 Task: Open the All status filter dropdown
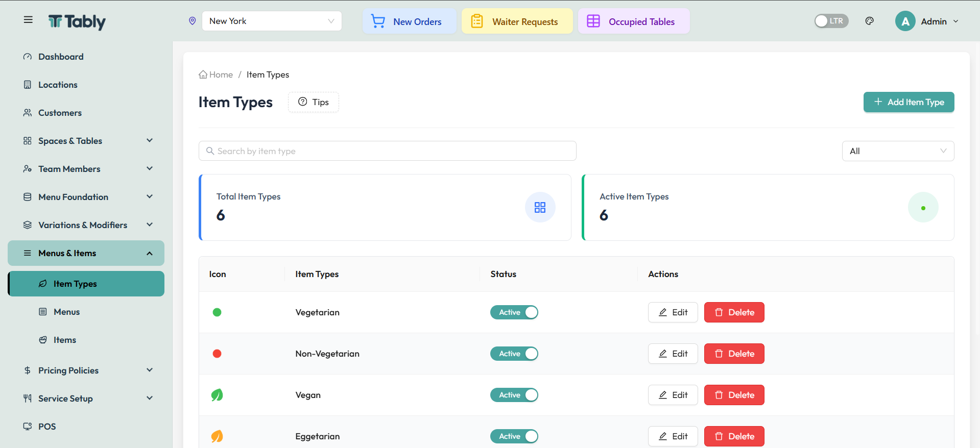[x=898, y=151]
